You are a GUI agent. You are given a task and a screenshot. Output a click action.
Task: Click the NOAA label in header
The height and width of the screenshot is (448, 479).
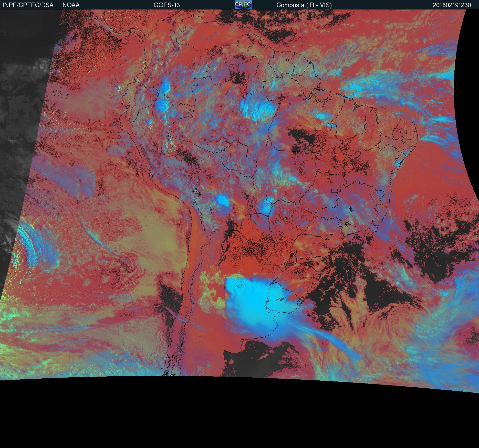(x=71, y=5)
